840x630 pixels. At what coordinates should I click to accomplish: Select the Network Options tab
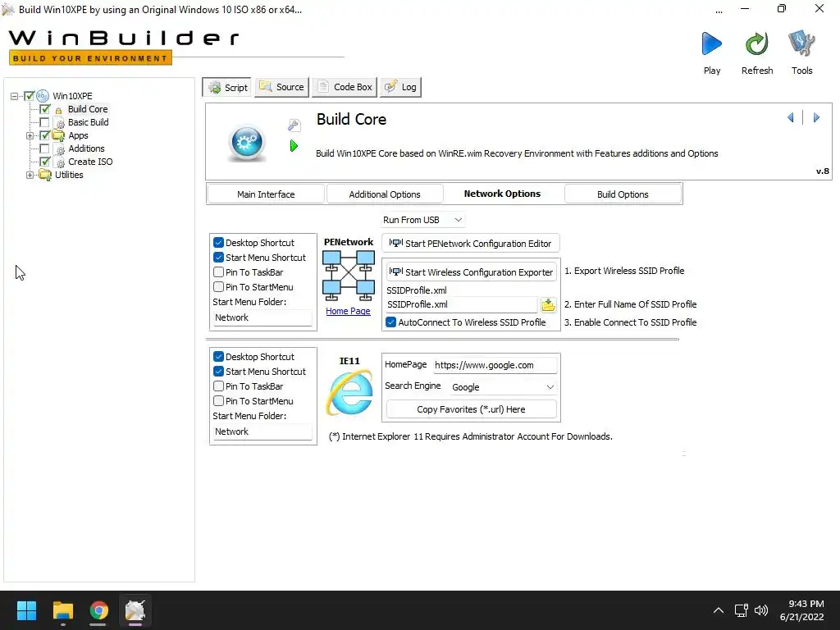(x=503, y=194)
